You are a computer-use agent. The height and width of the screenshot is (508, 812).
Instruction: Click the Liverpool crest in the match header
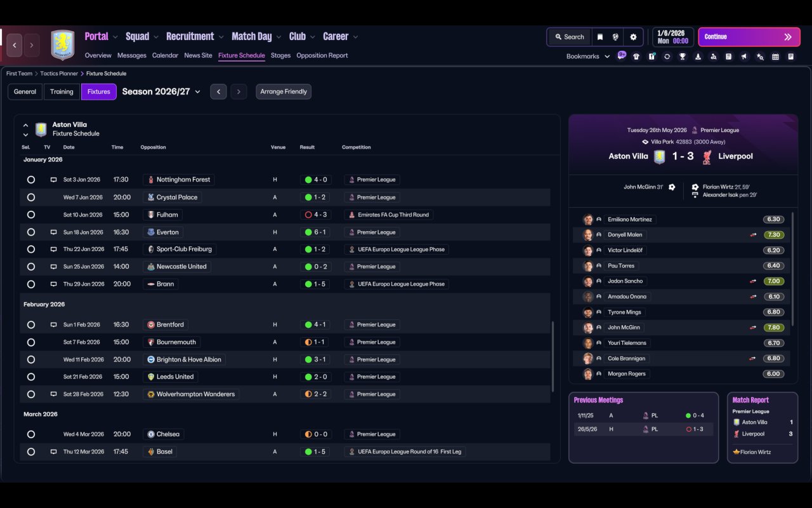tap(707, 157)
